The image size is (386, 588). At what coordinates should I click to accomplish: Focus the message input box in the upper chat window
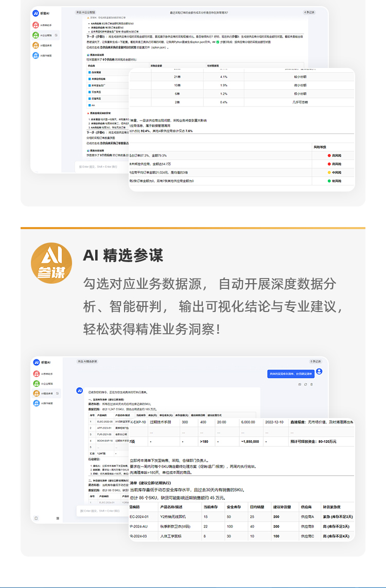(x=102, y=166)
